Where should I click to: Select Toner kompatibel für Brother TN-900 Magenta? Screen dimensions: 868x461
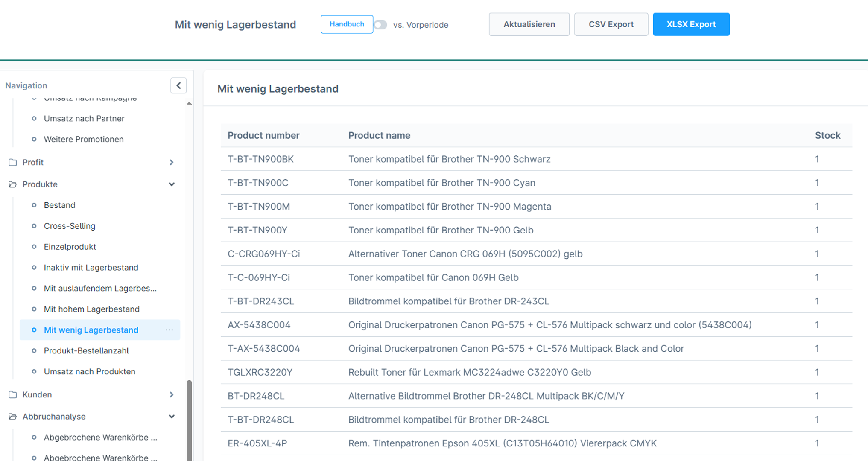point(450,207)
